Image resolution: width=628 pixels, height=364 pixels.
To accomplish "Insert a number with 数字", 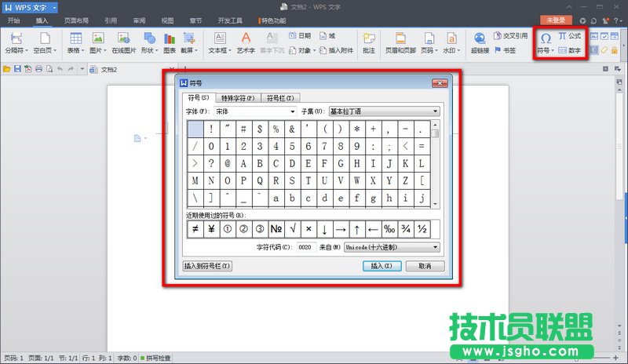I will 570,50.
